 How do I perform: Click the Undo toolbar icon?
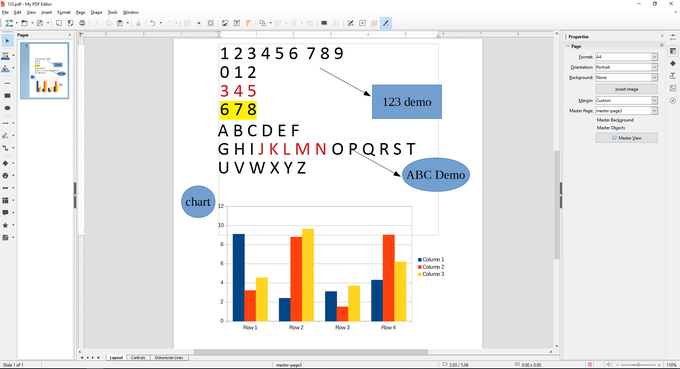coord(152,23)
